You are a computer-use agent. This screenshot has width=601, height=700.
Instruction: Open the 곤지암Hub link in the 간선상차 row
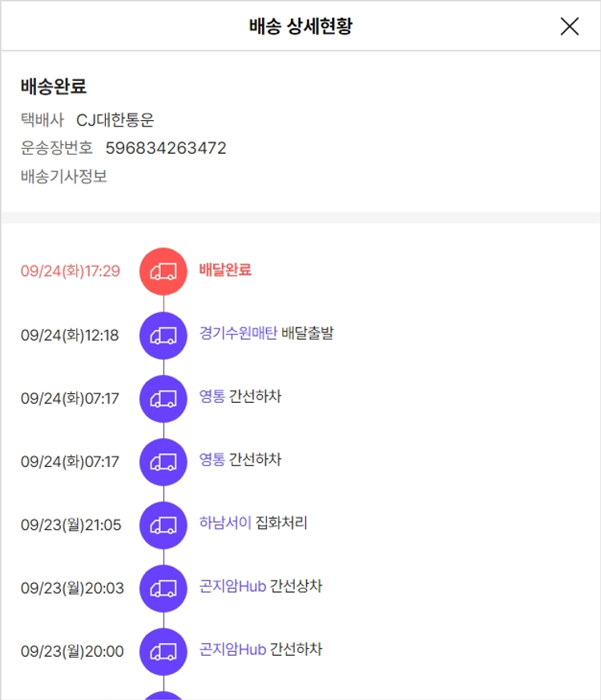[x=232, y=586]
